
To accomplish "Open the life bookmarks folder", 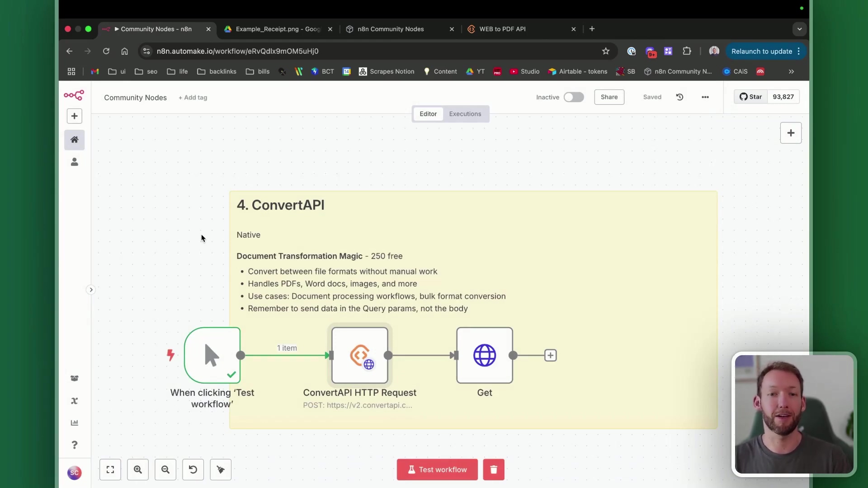I will (x=177, y=71).
